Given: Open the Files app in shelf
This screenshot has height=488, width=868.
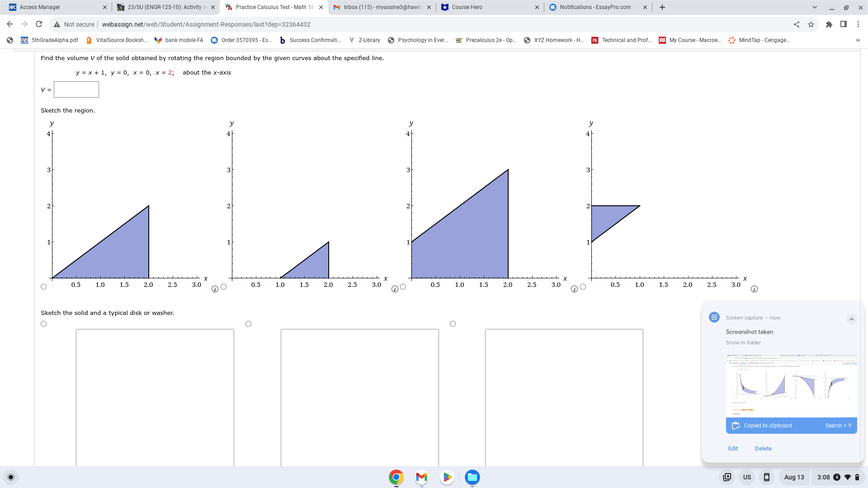Looking at the screenshot, I should 472,477.
